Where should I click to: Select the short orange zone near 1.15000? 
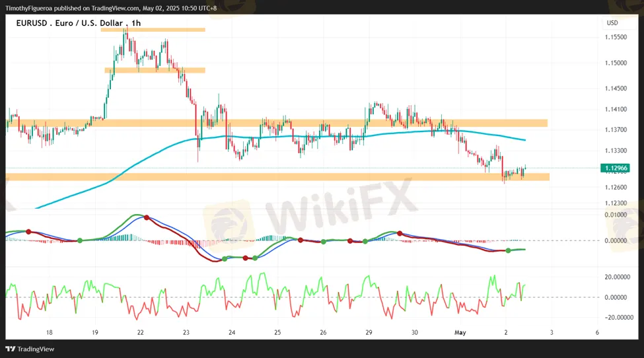155,70
